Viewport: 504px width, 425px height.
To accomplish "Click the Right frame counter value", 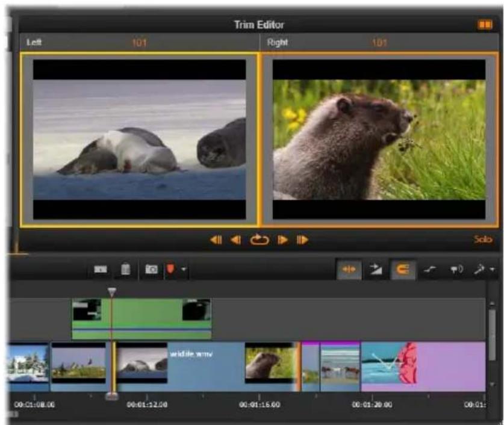I will point(379,42).
